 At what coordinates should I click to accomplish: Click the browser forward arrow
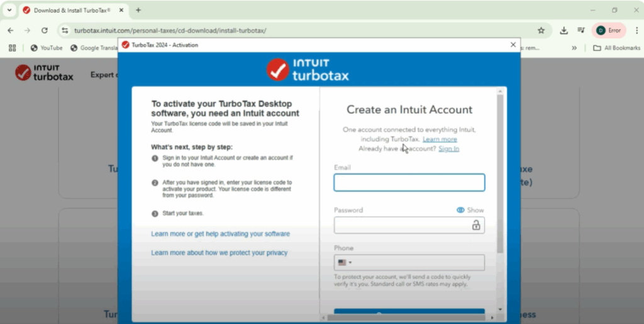pyautogui.click(x=28, y=30)
